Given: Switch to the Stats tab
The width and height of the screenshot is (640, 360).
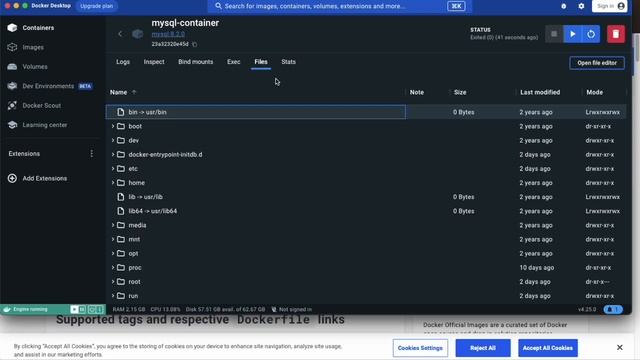Looking at the screenshot, I should [289, 62].
